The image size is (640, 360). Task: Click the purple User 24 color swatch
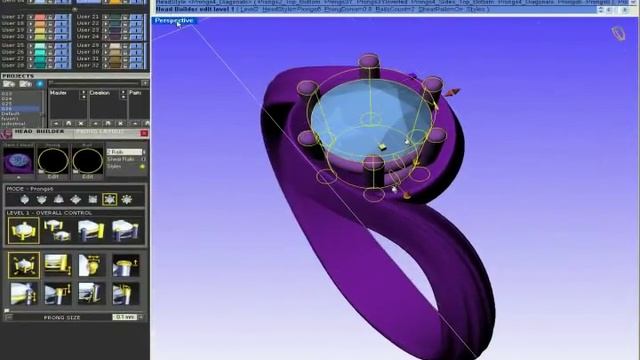pos(115,37)
